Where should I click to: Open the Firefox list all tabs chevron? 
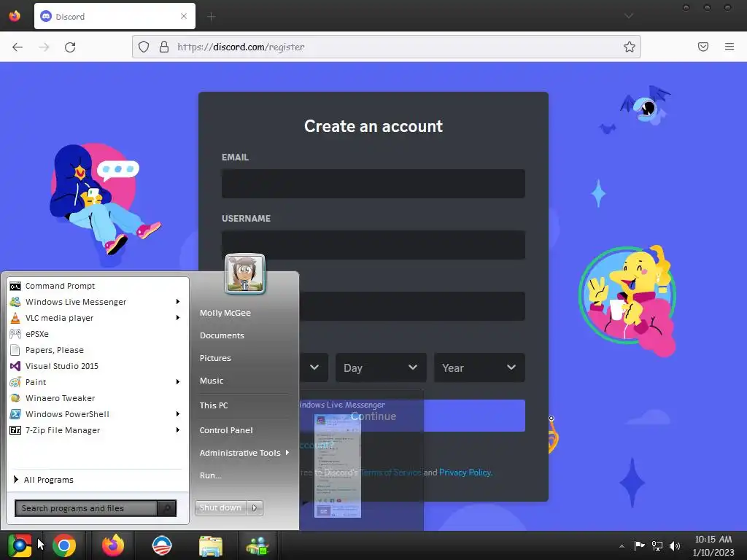pyautogui.click(x=629, y=16)
